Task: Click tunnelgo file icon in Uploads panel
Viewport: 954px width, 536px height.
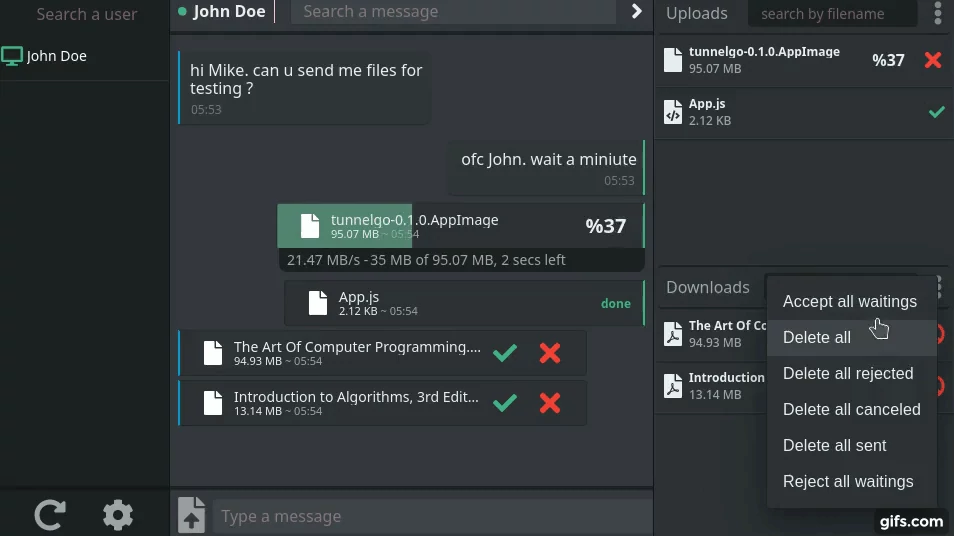Action: coord(673,60)
